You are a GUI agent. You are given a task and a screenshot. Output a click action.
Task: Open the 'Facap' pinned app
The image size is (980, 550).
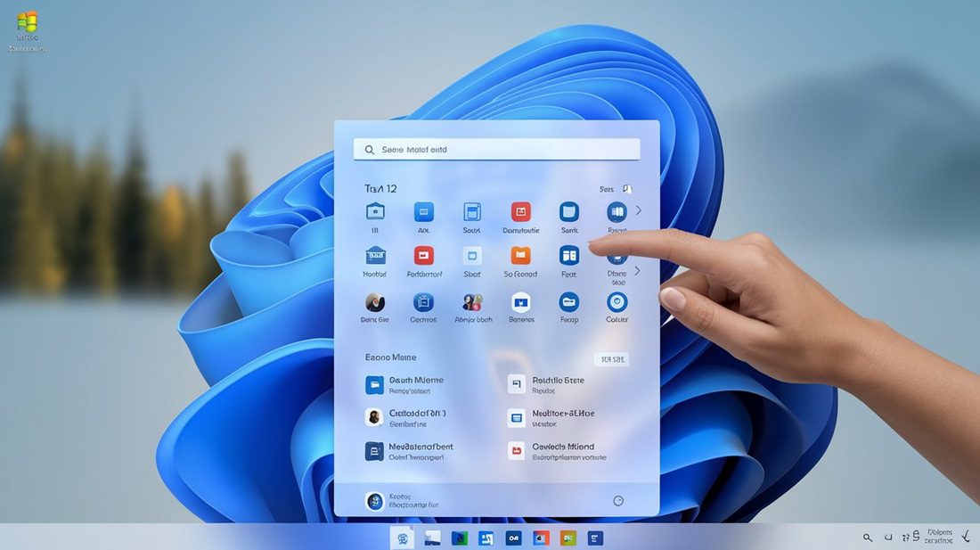(568, 302)
